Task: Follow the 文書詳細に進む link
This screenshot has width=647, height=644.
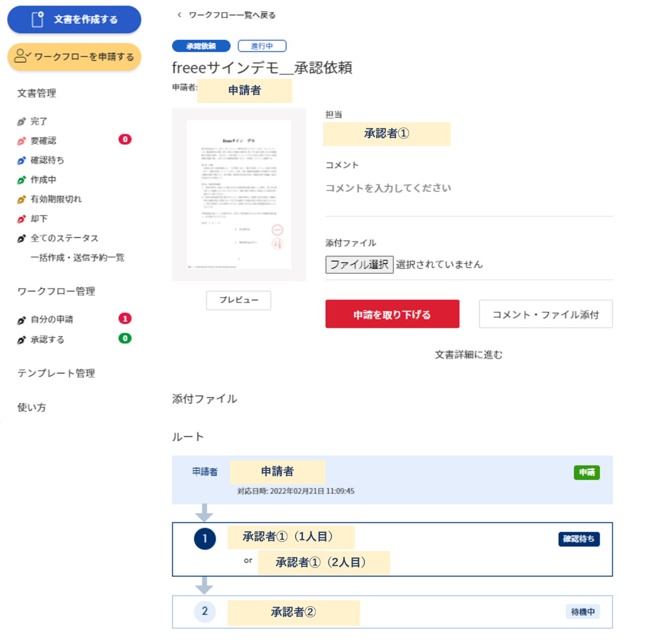Action: (469, 354)
